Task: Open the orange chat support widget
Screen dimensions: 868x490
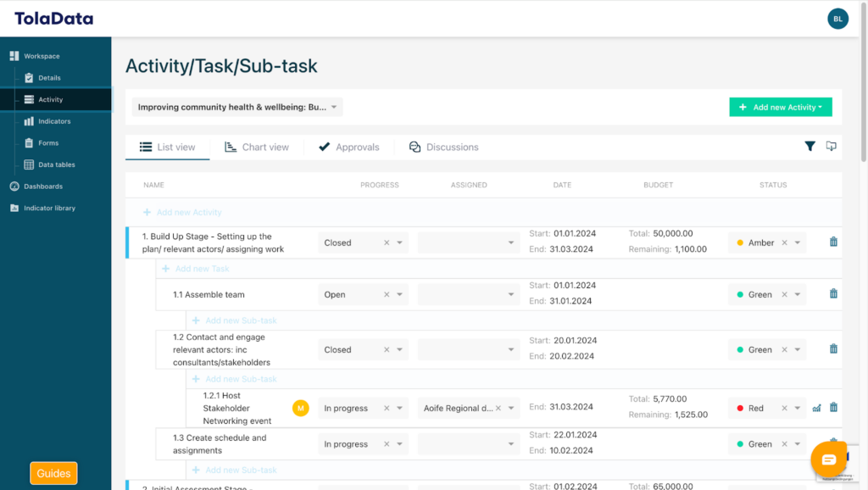Action: [828, 459]
